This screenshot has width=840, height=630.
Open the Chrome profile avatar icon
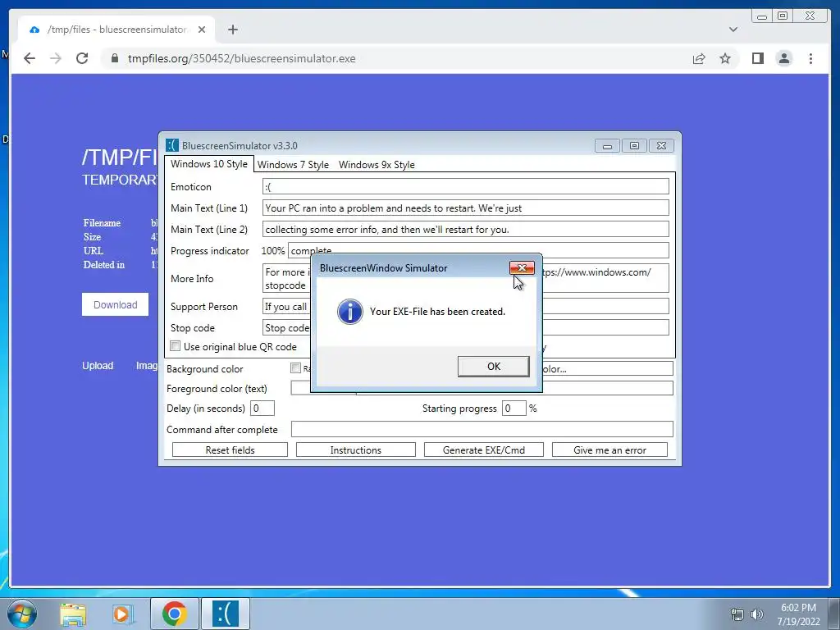784,58
